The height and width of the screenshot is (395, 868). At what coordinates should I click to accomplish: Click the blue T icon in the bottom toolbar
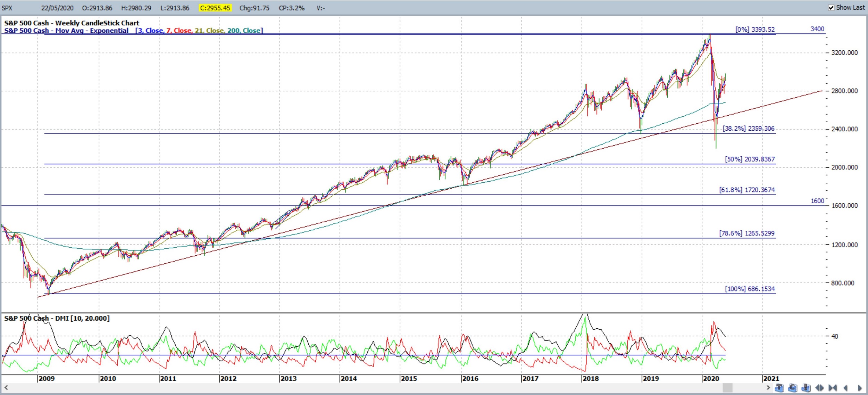pos(779,388)
